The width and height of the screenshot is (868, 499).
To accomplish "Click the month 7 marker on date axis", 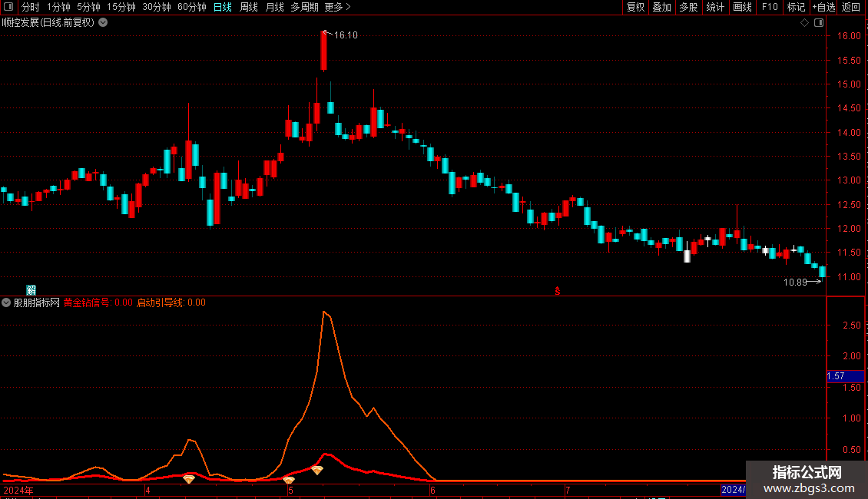I will [568, 490].
